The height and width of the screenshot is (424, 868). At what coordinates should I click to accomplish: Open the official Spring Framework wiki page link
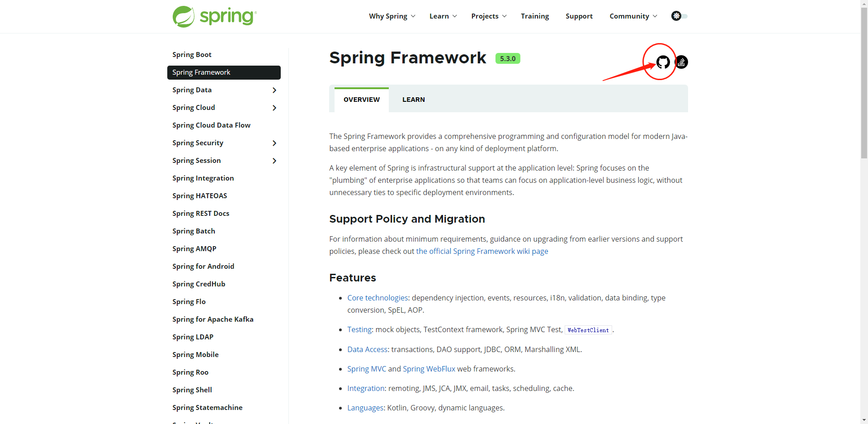coord(482,251)
